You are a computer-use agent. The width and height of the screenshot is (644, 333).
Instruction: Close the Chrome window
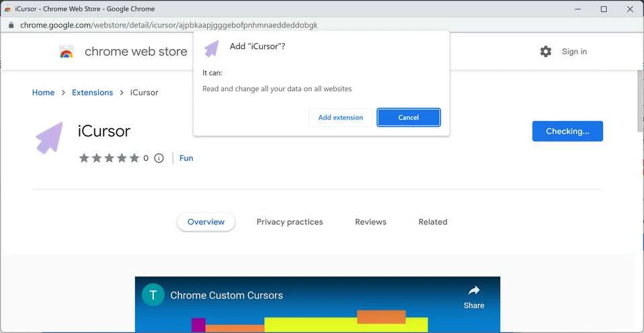click(629, 9)
